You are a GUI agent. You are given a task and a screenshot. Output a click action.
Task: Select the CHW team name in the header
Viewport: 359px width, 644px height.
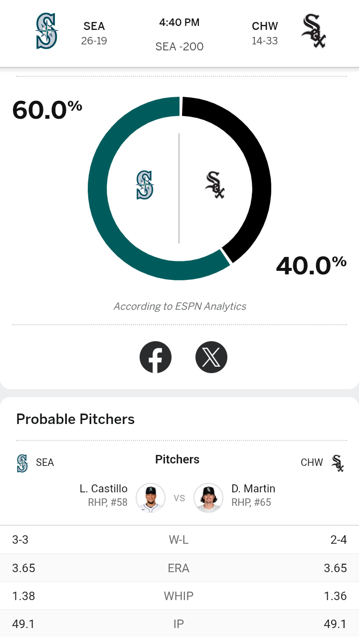[x=265, y=26]
